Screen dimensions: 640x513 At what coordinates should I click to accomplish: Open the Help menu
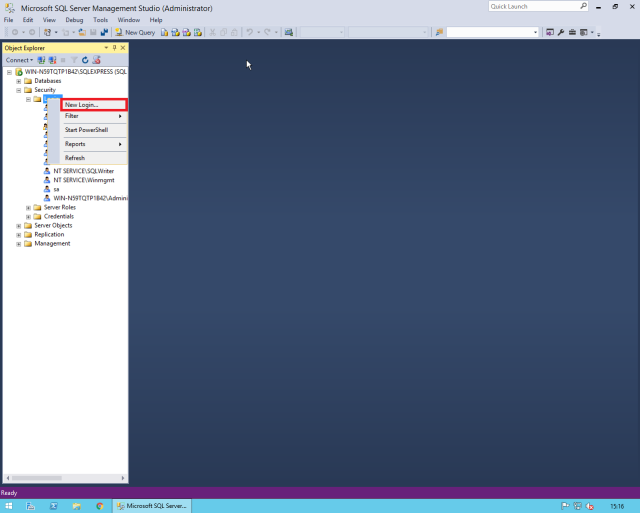click(156, 20)
